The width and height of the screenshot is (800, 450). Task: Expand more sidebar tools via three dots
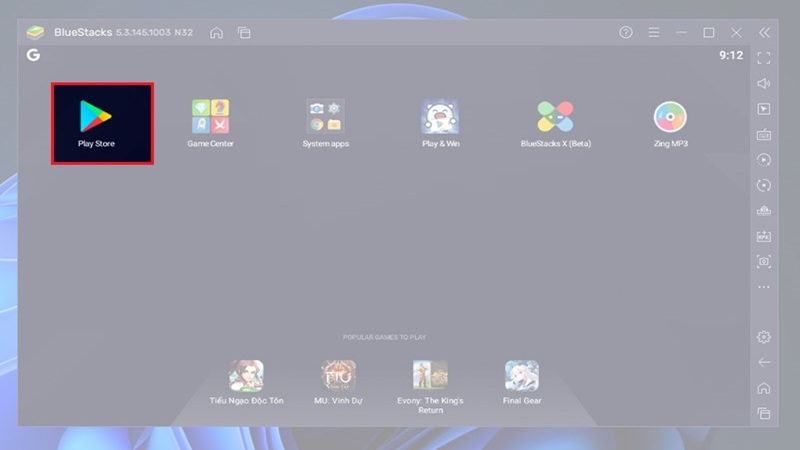click(764, 287)
